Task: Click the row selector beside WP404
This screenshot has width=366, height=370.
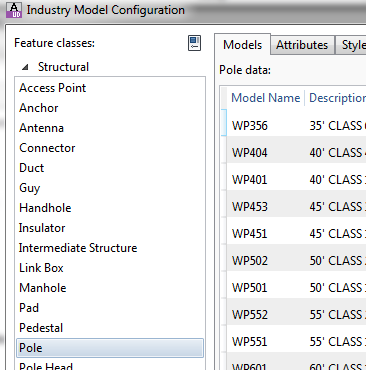Action: [224, 153]
